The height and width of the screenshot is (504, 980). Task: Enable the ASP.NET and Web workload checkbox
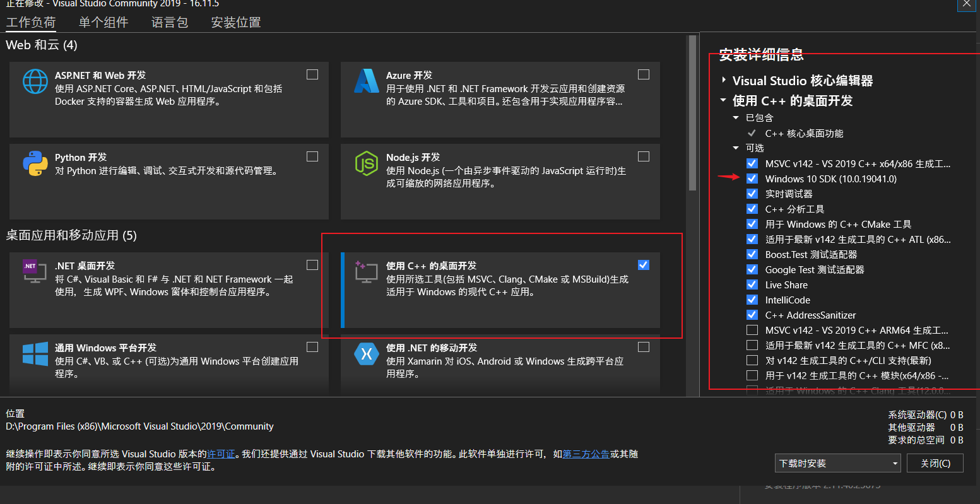tap(312, 74)
